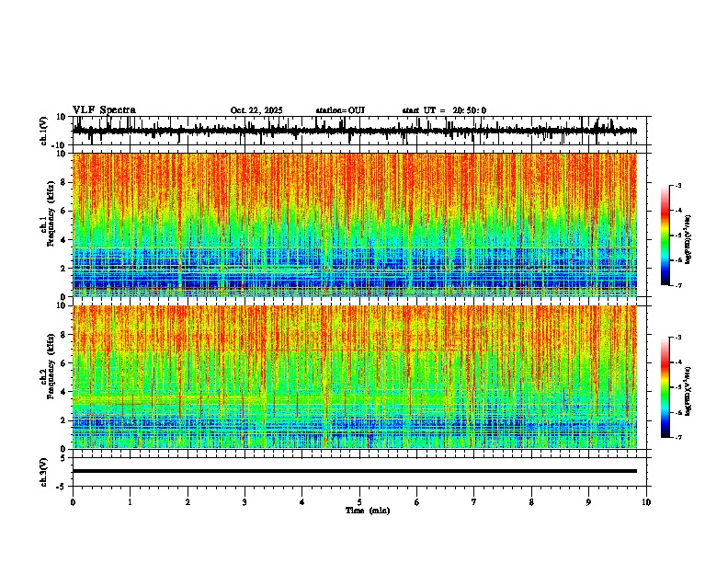Click the "ch.1(V)" waveform axis label
This screenshot has height=563, width=728.
coord(44,131)
